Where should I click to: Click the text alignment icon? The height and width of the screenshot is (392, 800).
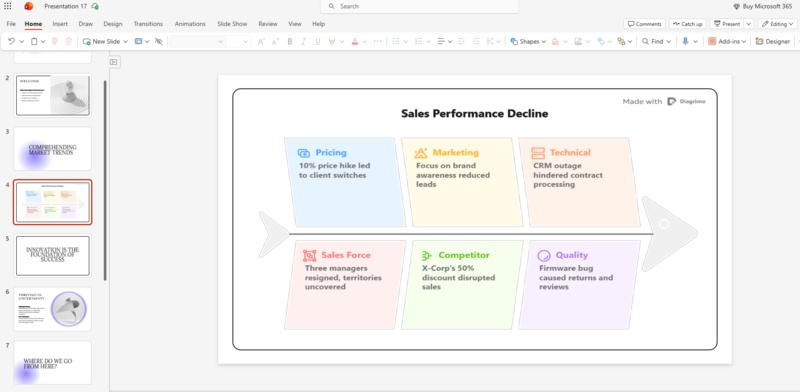441,41
